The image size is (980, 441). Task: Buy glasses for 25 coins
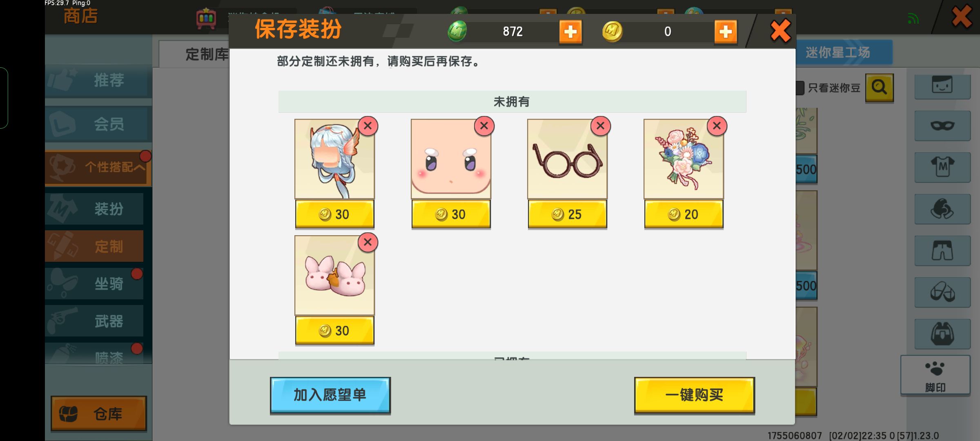tap(567, 214)
